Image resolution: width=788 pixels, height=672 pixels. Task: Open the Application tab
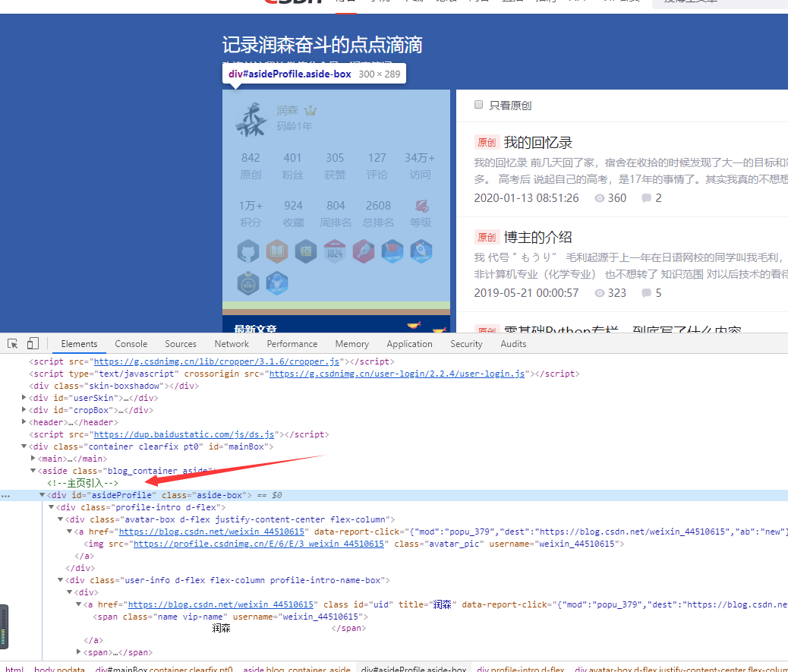pos(409,344)
